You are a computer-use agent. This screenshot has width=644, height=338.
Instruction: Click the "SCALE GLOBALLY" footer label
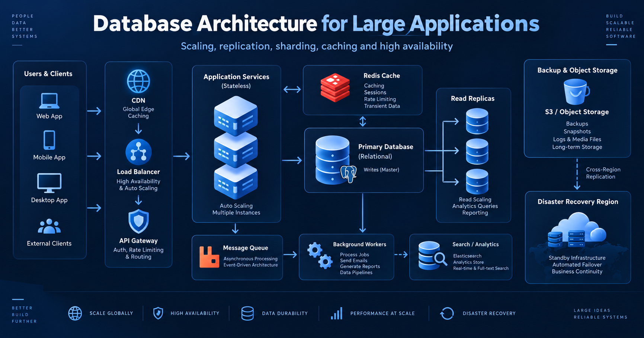tap(111, 313)
